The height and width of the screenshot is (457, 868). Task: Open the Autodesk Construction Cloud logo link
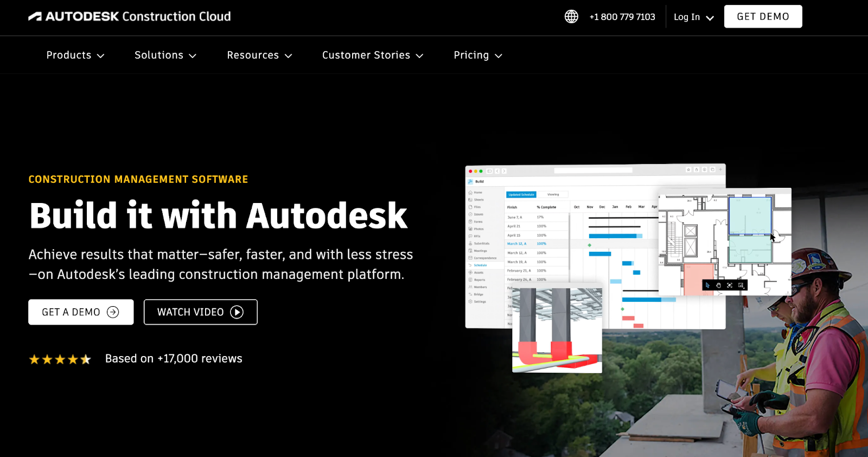[130, 16]
